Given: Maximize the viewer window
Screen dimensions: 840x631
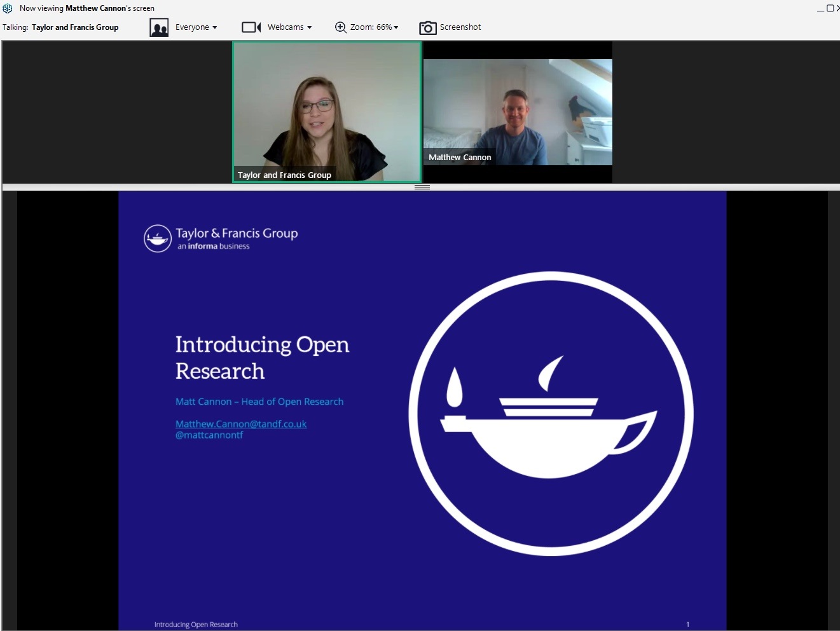Looking at the screenshot, I should (830, 8).
